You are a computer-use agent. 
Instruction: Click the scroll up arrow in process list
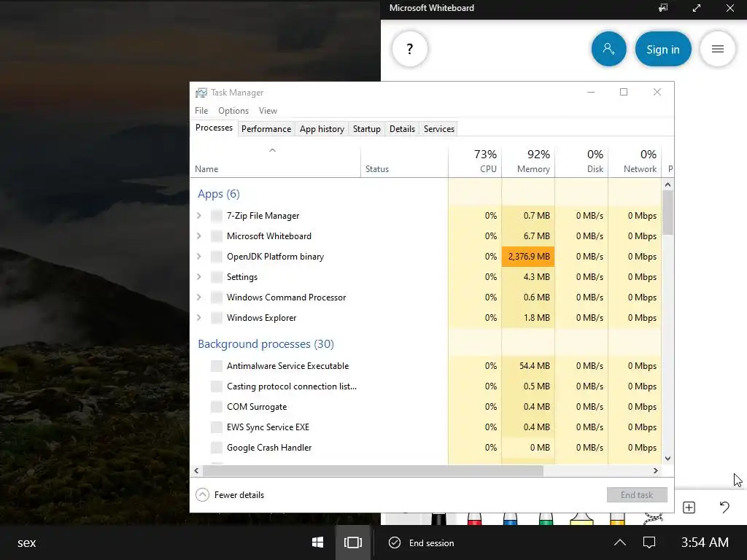click(x=667, y=184)
